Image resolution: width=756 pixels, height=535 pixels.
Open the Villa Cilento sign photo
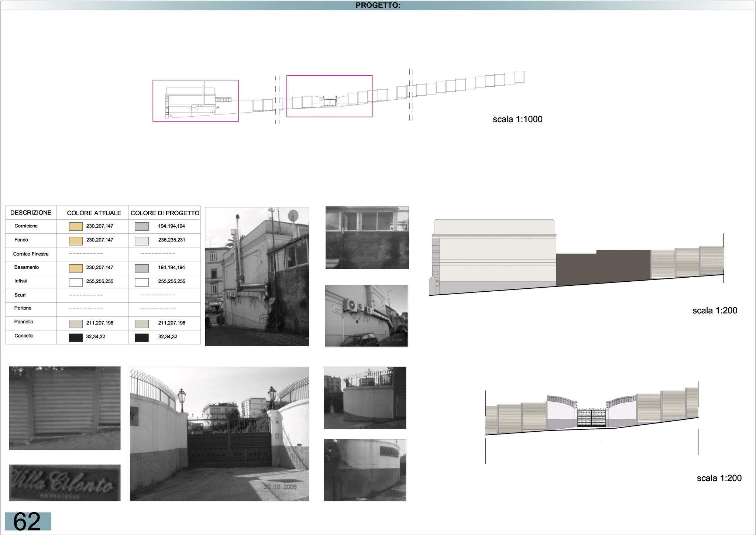(x=65, y=483)
